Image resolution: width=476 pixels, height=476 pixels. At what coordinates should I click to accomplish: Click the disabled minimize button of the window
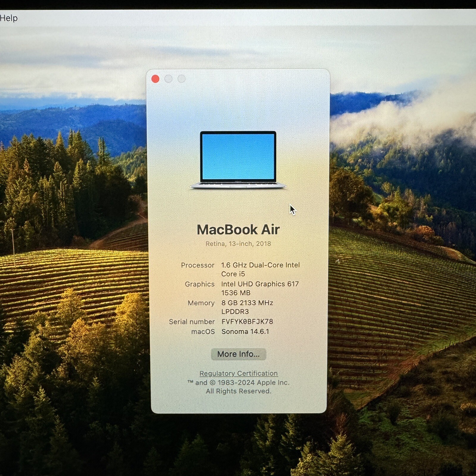[x=168, y=79]
